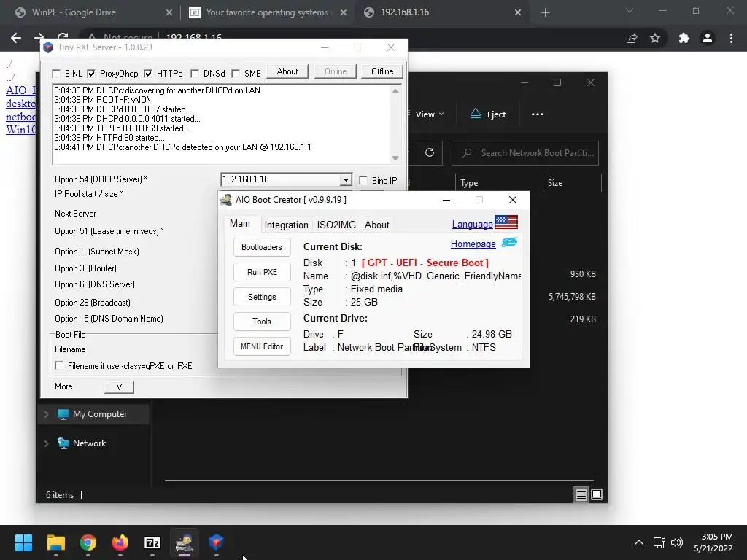Open AIO Boot Settings

(262, 297)
